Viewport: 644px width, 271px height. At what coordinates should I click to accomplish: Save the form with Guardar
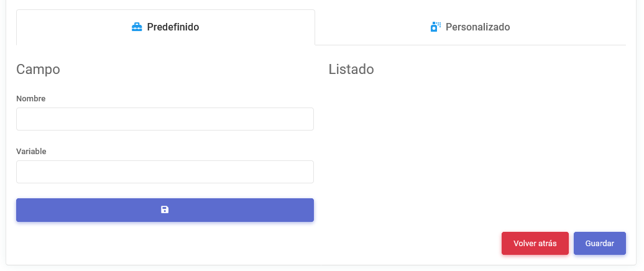(599, 244)
